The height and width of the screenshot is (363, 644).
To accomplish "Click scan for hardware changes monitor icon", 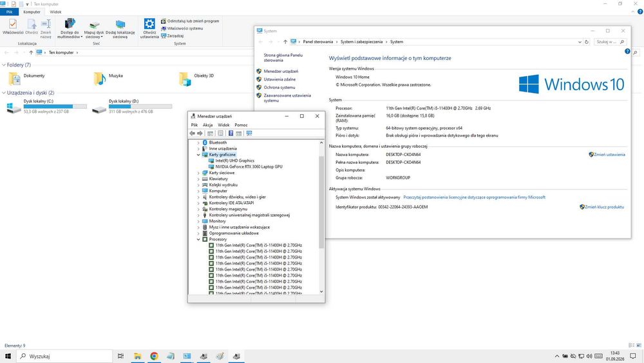I will (249, 133).
